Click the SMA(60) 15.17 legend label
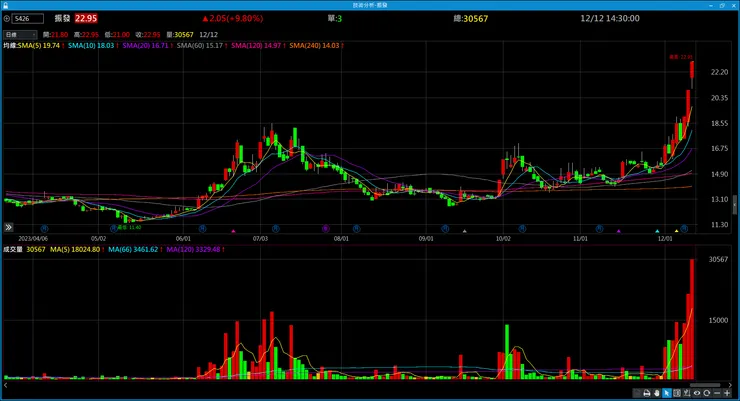 point(199,45)
